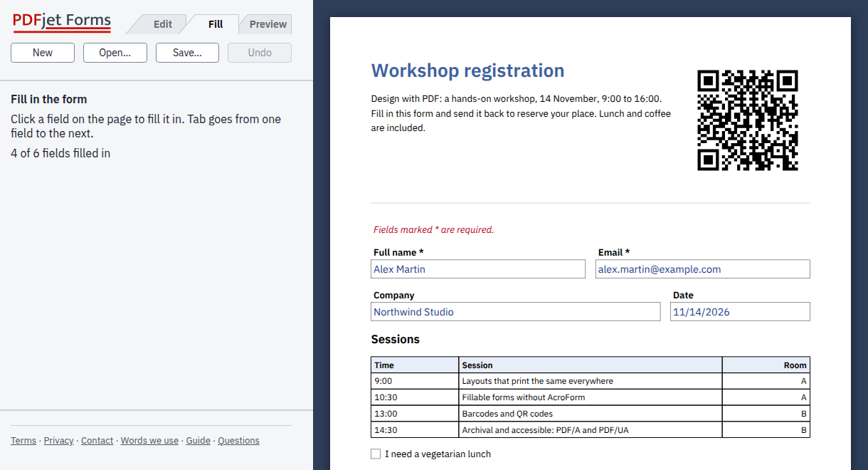
Task: Open the Terms link
Action: (x=23, y=441)
